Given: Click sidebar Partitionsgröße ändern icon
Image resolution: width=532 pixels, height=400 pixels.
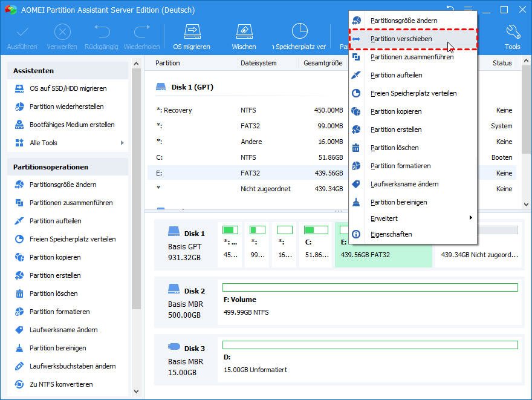Looking at the screenshot, I should click(x=19, y=185).
